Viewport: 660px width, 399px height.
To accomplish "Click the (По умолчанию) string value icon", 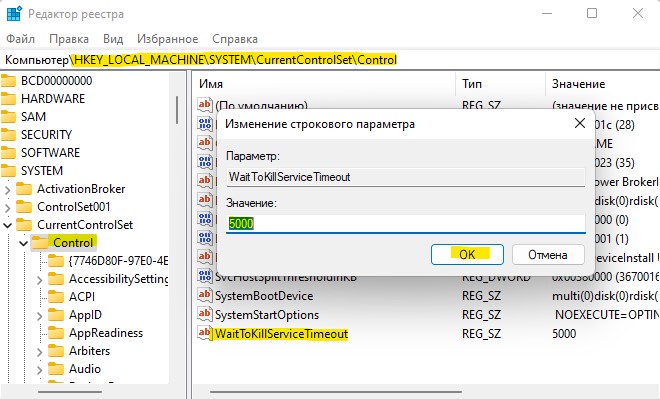I will click(x=205, y=104).
